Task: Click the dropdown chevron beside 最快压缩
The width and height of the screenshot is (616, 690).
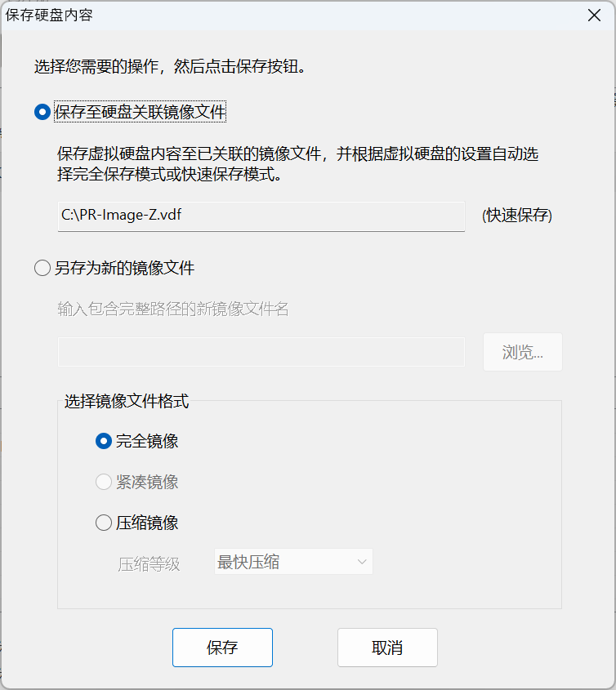Action: tap(362, 562)
